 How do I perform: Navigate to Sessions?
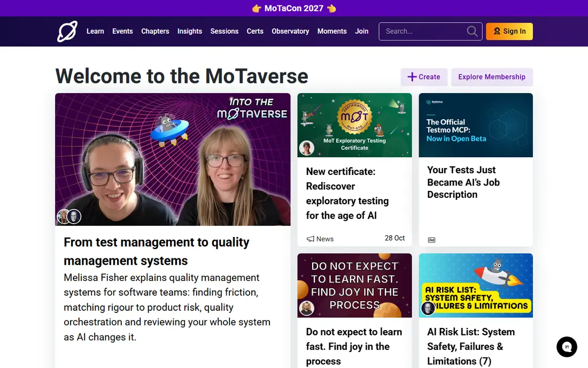(225, 31)
